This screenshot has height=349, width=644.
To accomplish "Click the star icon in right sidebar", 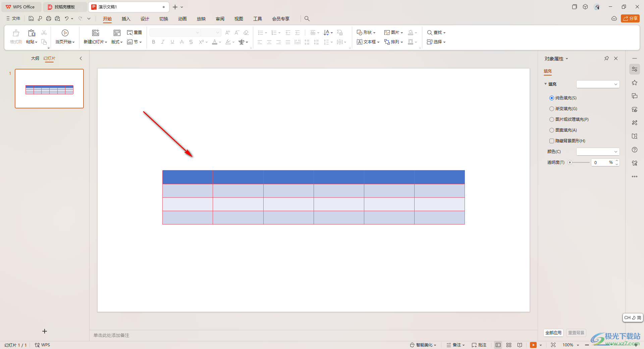I will click(634, 83).
